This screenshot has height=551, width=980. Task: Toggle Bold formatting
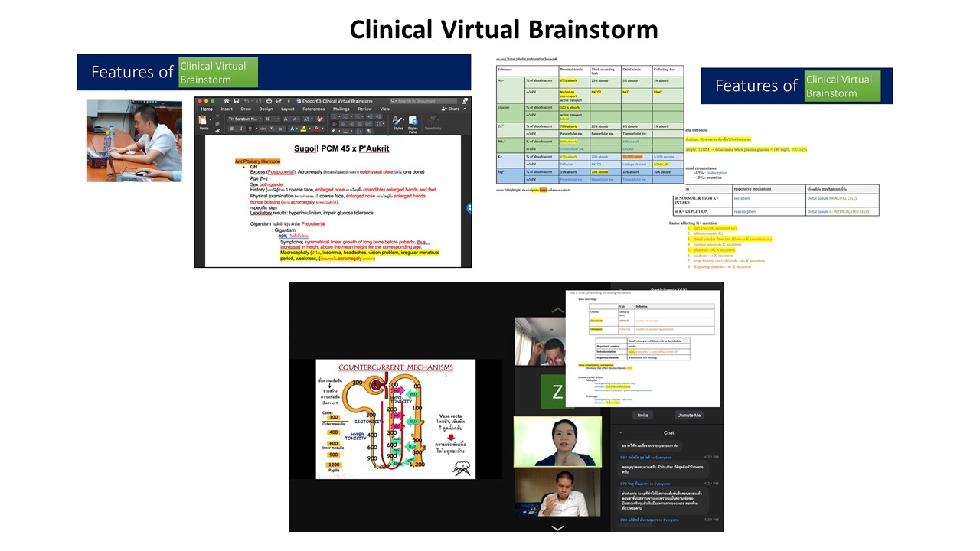231,129
